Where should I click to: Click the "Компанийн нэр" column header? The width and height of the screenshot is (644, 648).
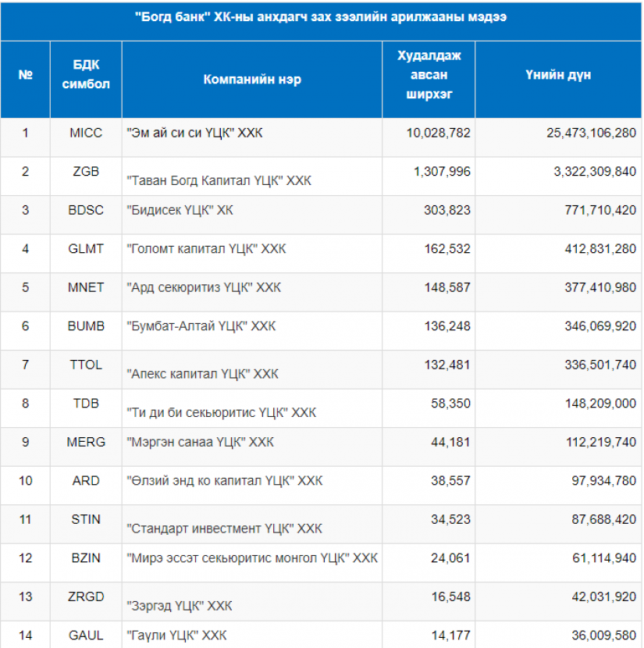tap(252, 80)
